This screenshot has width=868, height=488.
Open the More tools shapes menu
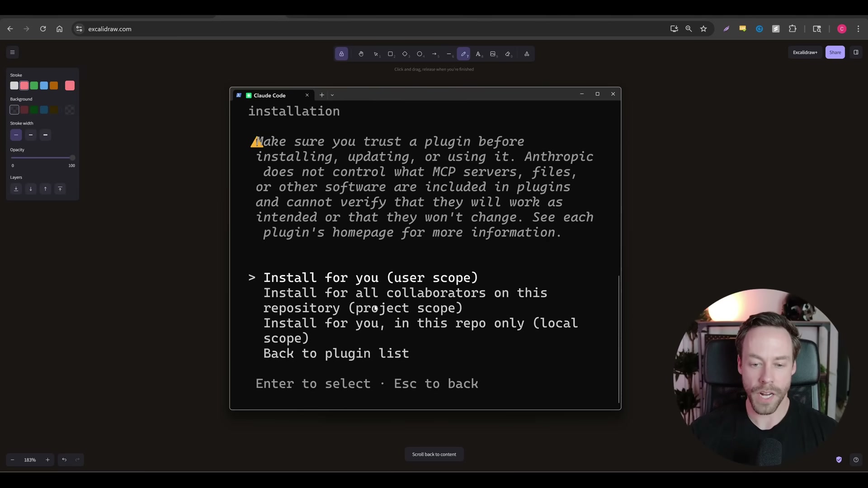click(x=527, y=54)
